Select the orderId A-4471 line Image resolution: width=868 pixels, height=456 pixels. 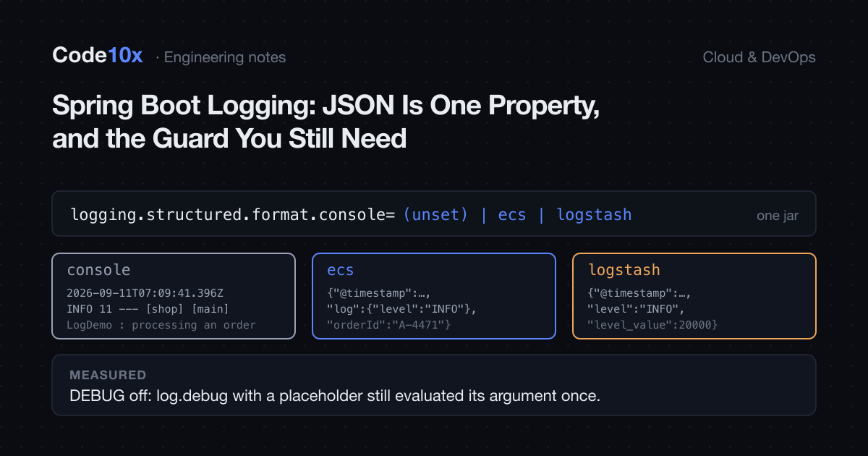[x=389, y=325]
